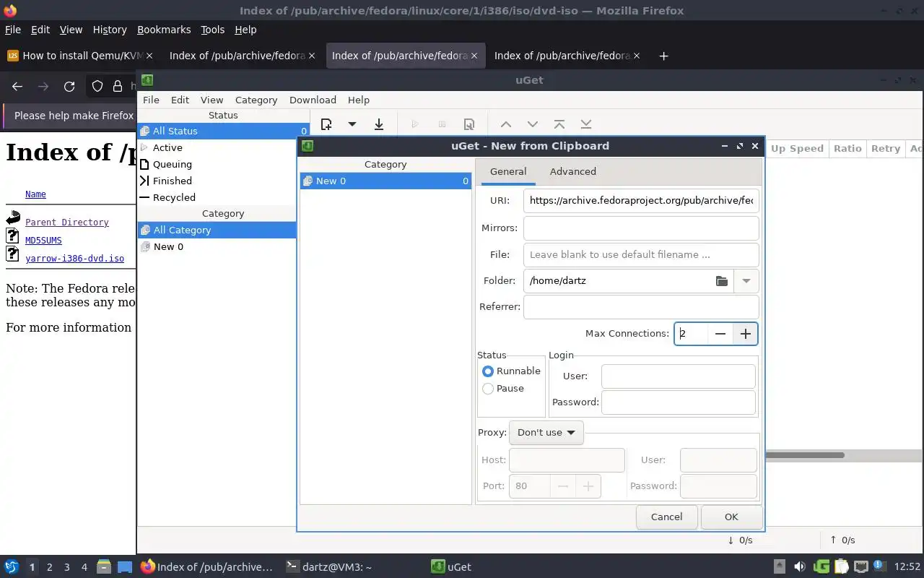924x578 pixels.
Task: Click the move to bottom icon in toolbar
Action: pos(586,124)
